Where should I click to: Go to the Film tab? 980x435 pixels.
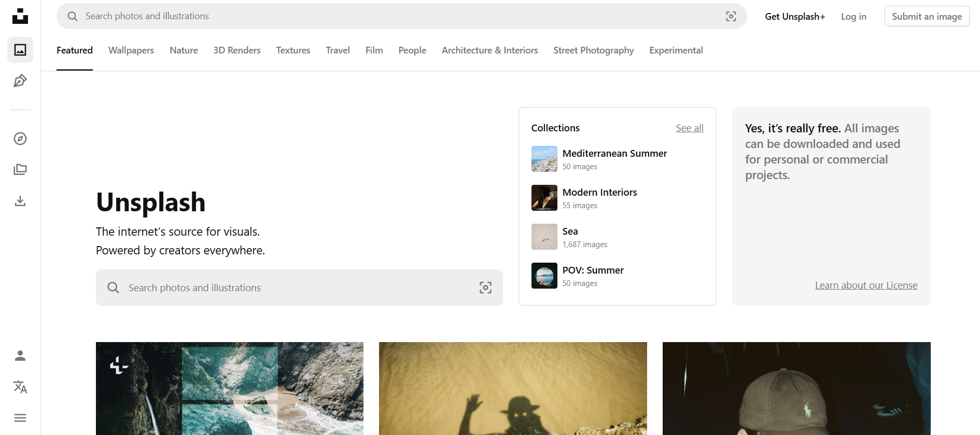click(374, 50)
